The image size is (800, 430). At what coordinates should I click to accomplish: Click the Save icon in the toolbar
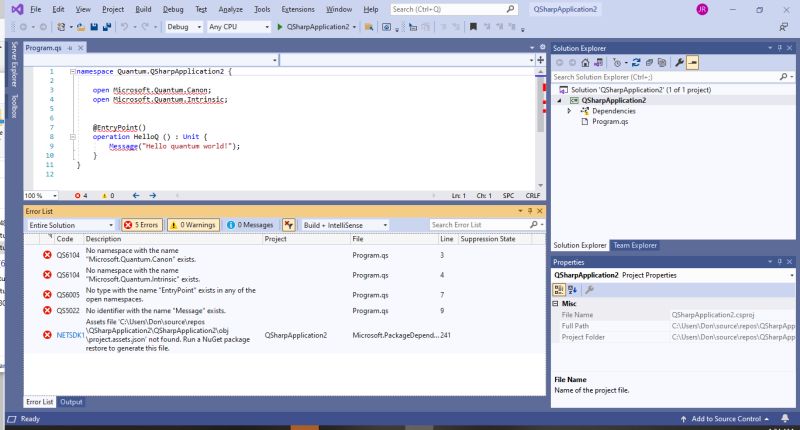coord(94,27)
